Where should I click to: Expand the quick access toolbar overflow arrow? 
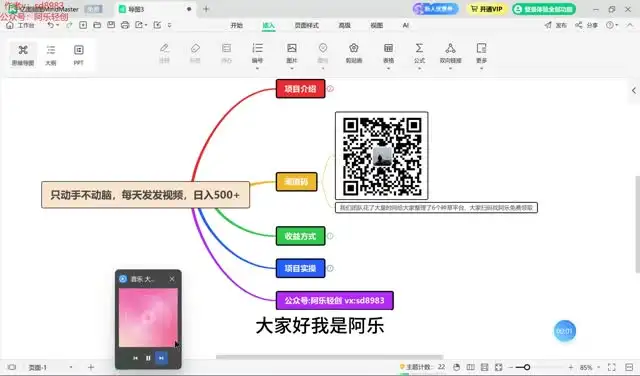(169, 25)
